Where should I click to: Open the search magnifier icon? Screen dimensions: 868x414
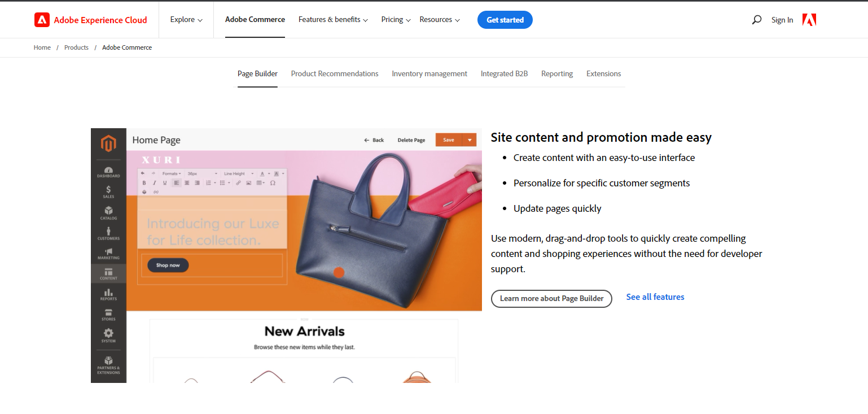757,20
